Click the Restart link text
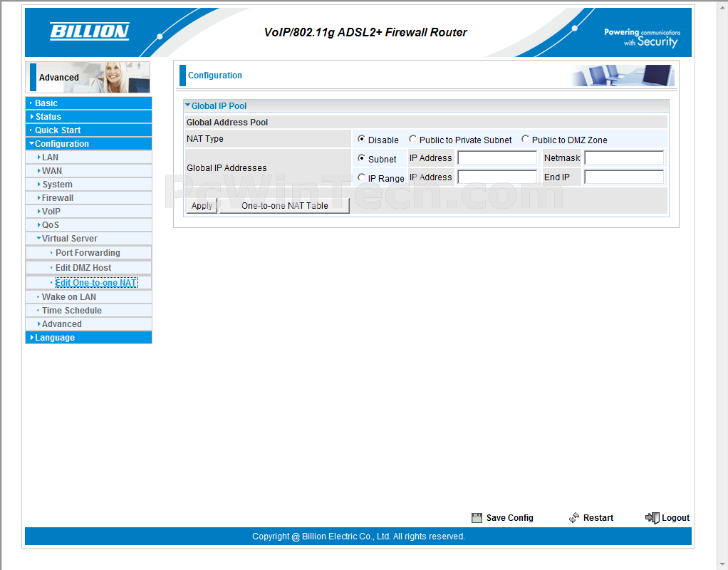This screenshot has width=728, height=570. pos(598,518)
